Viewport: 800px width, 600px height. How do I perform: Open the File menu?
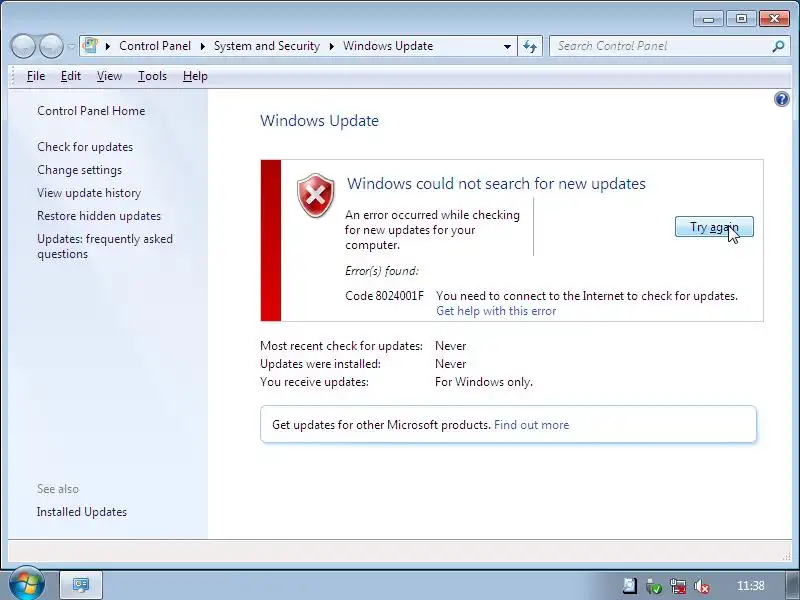coord(36,76)
